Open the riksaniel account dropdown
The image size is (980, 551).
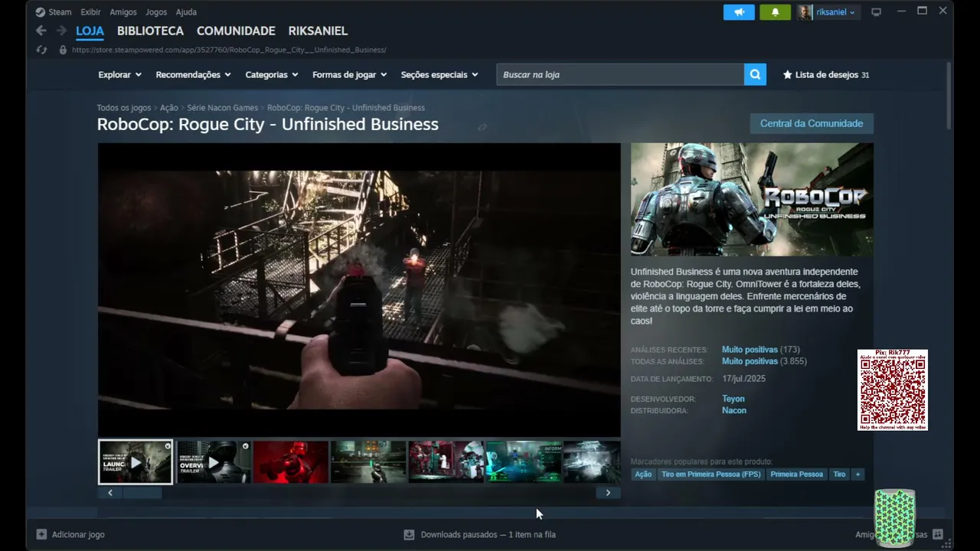coord(836,12)
